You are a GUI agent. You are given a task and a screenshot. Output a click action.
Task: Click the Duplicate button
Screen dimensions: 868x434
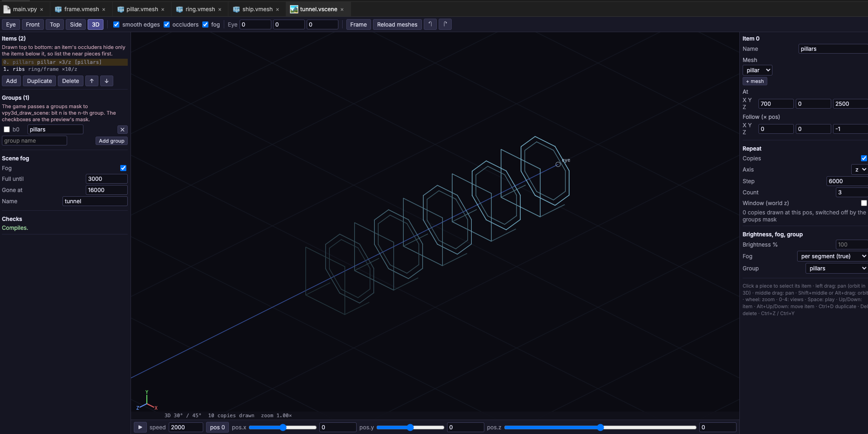tap(40, 81)
